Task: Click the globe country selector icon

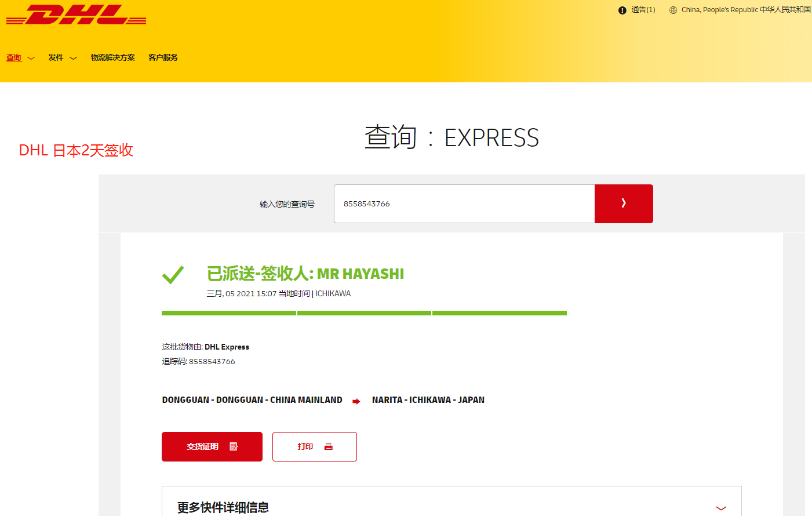Action: (x=673, y=10)
